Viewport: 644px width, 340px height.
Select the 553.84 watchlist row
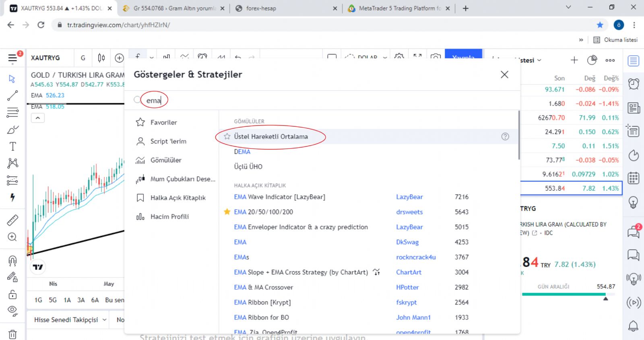point(571,188)
